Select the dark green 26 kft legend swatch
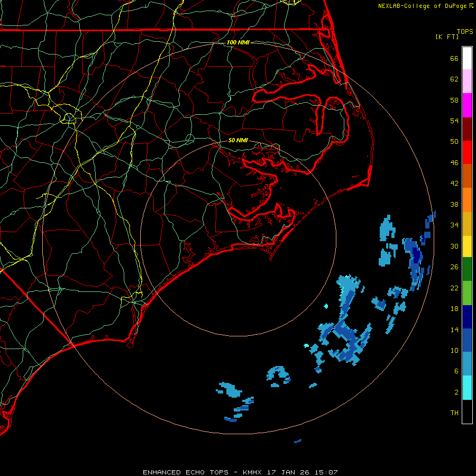This screenshot has height=476, width=476. point(467,269)
